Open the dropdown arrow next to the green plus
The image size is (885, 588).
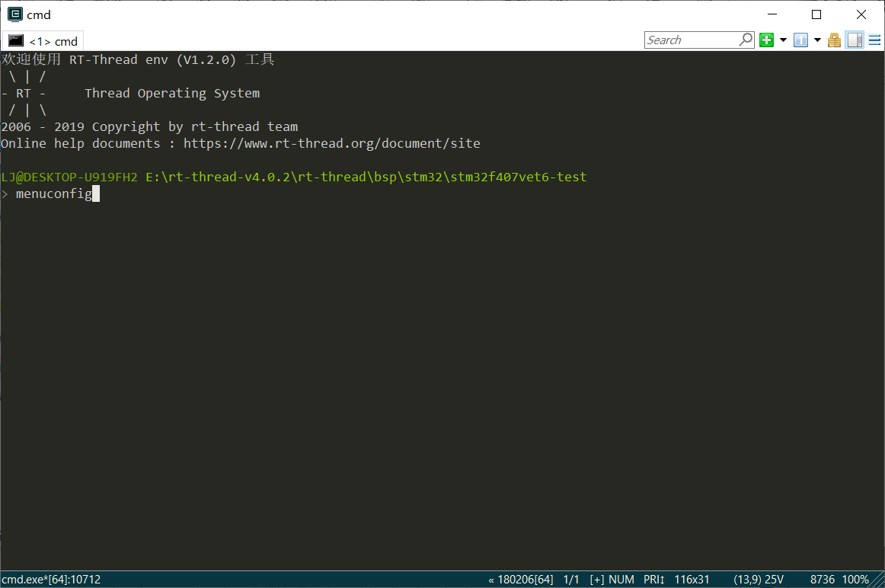click(783, 40)
